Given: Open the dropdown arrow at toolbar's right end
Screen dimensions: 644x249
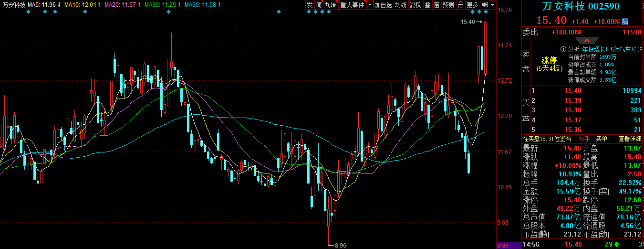Looking at the screenshot, I should point(493,5).
